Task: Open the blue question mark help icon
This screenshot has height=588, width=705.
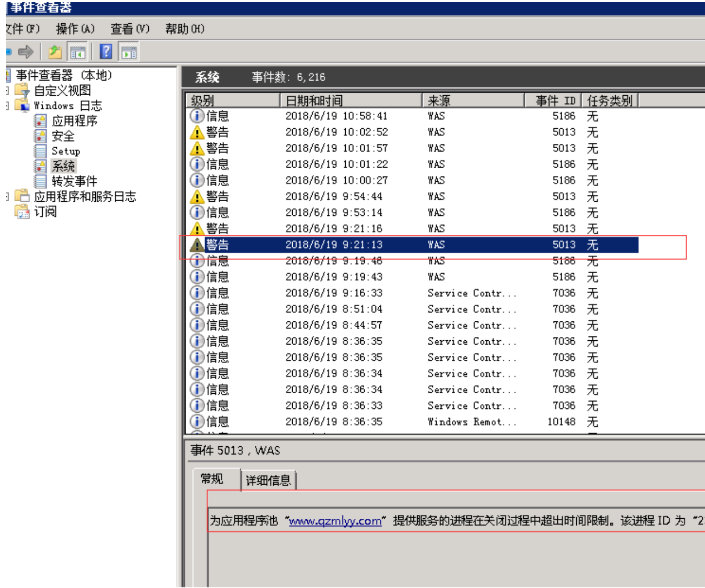Action: coord(106,52)
